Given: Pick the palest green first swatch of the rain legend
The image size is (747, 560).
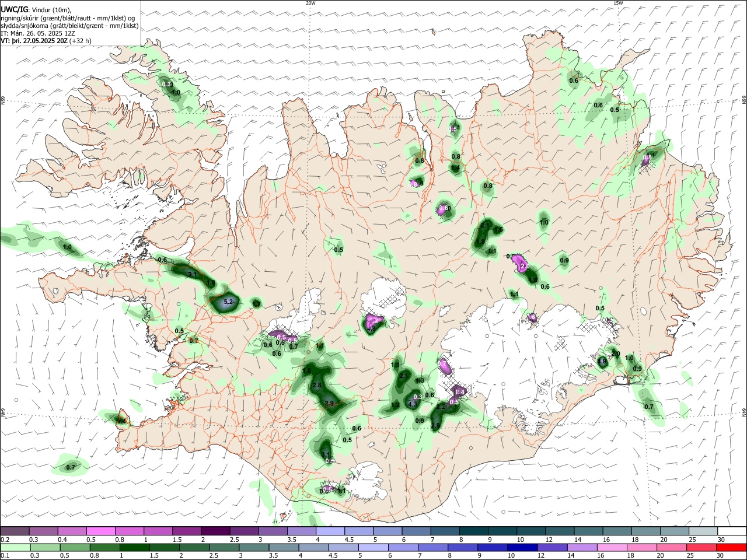Looking at the screenshot, I should 15,547.
